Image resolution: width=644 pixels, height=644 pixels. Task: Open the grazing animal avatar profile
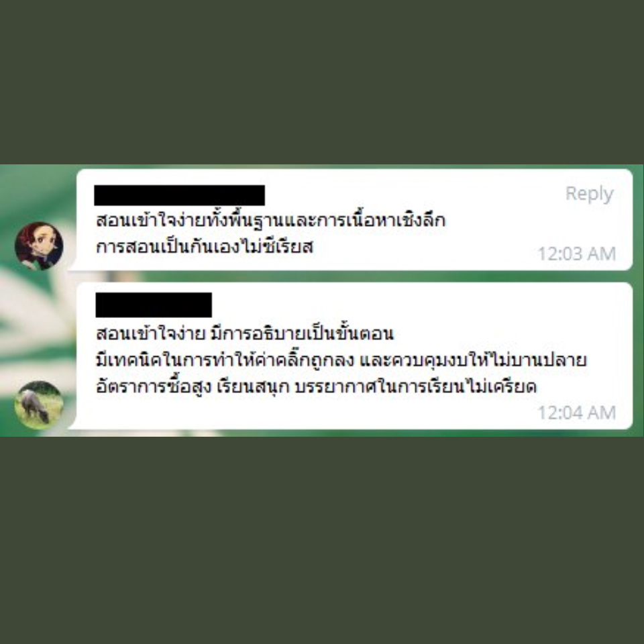(x=39, y=405)
